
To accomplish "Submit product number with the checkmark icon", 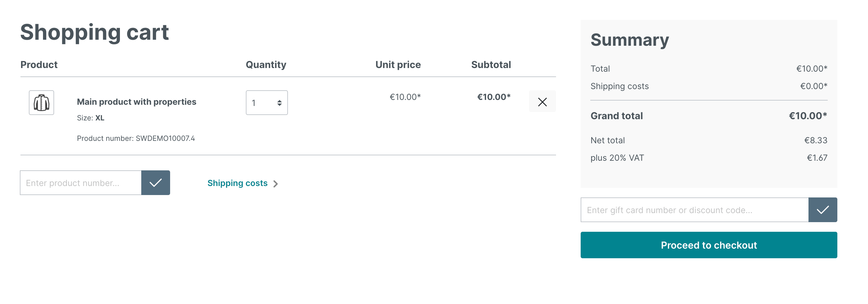I will click(x=155, y=182).
